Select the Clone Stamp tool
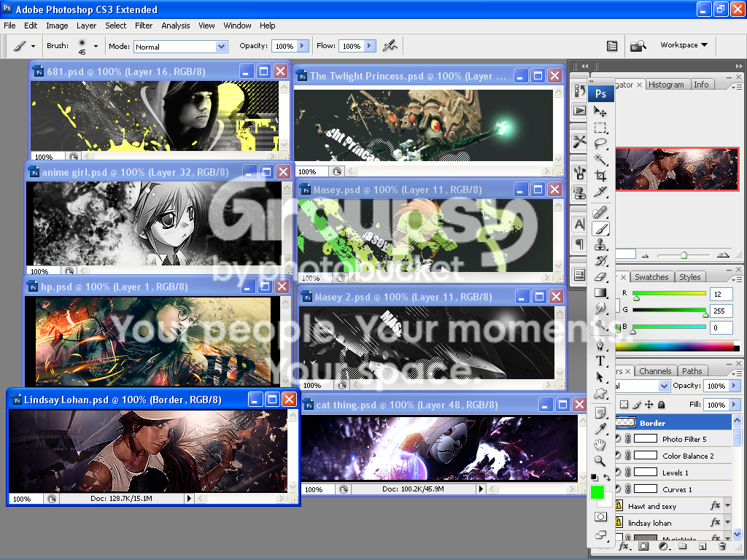 pos(600,245)
